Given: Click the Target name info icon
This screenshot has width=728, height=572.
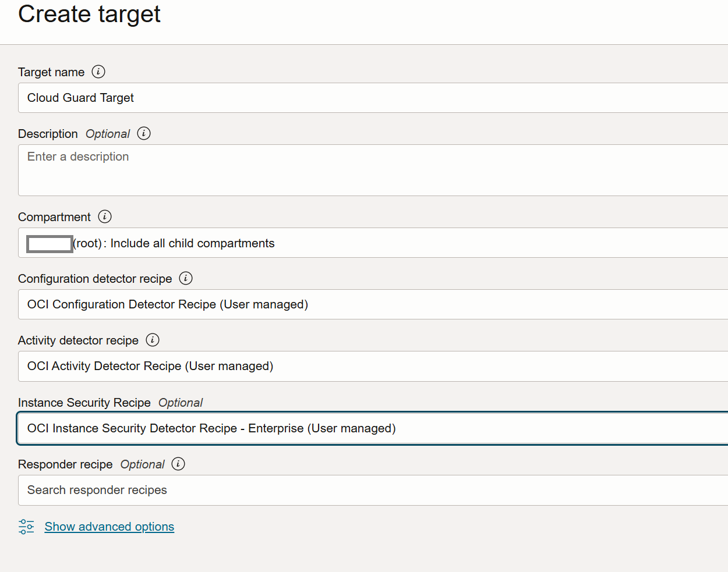Looking at the screenshot, I should click(x=98, y=72).
